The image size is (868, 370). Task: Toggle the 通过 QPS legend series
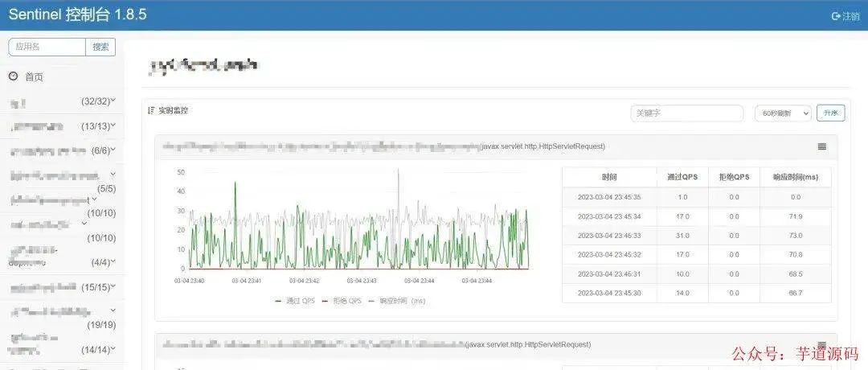(295, 301)
